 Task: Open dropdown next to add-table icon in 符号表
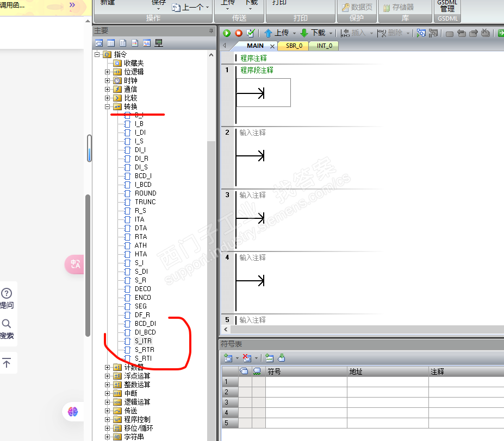tap(237, 358)
